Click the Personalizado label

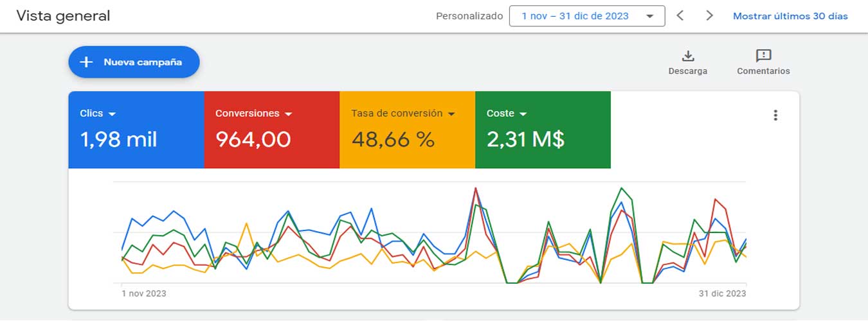click(x=469, y=16)
